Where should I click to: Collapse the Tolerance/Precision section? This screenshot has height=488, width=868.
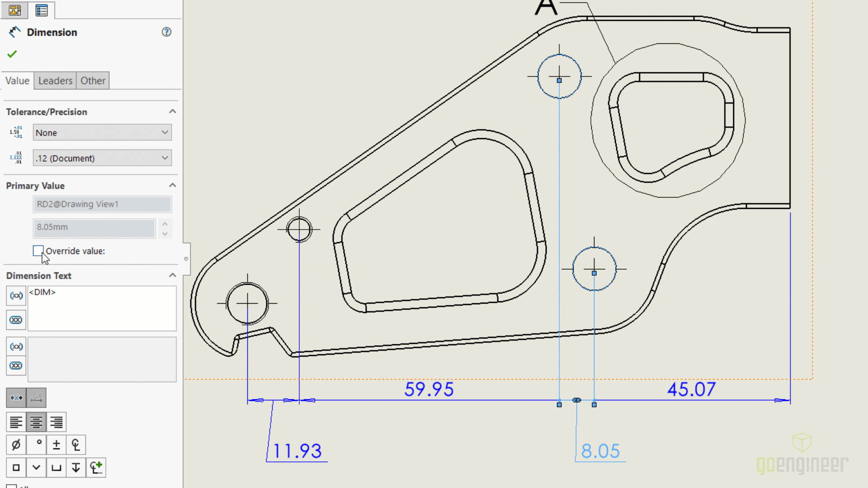coord(172,112)
